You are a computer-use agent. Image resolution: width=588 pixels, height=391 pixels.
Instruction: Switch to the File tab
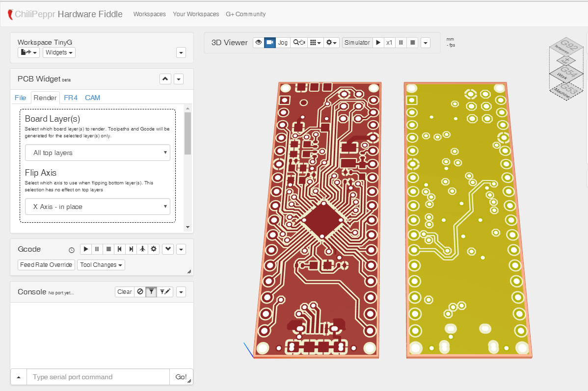pos(20,98)
